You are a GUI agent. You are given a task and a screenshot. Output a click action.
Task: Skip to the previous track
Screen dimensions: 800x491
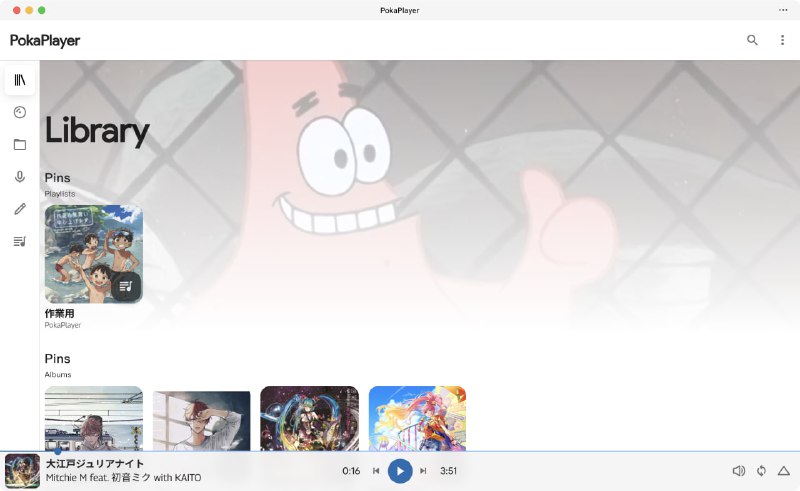click(376, 471)
